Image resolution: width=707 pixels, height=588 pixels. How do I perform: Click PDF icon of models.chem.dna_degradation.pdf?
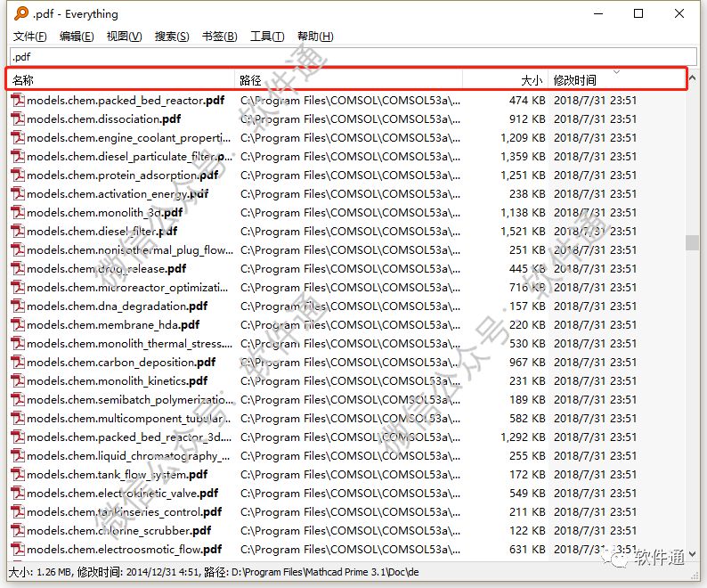click(18, 306)
